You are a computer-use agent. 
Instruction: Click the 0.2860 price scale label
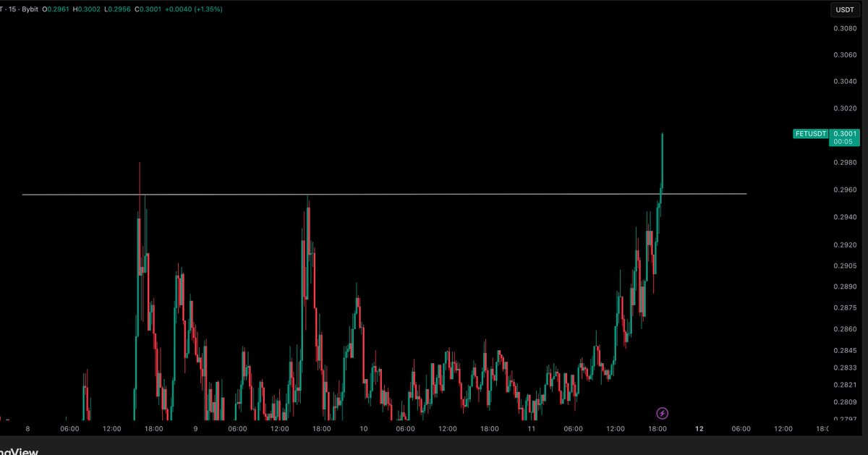(846, 329)
